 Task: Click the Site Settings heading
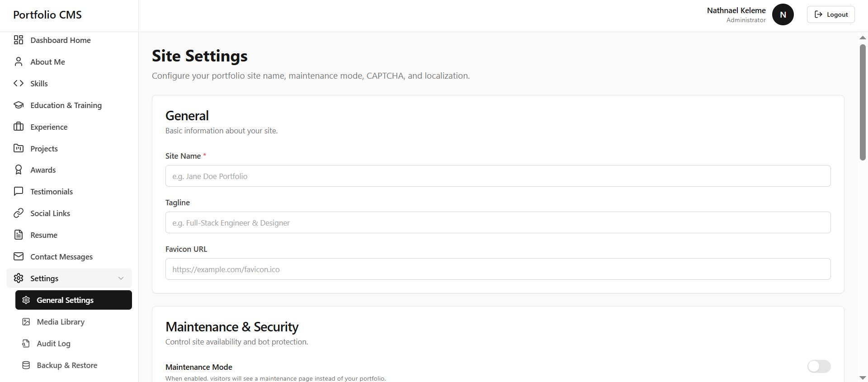tap(200, 56)
